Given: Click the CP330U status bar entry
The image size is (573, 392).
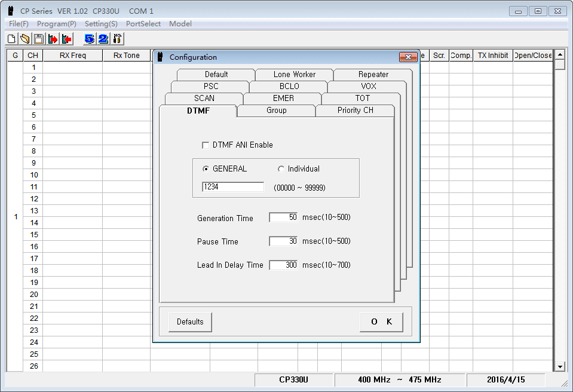Looking at the screenshot, I should point(293,380).
